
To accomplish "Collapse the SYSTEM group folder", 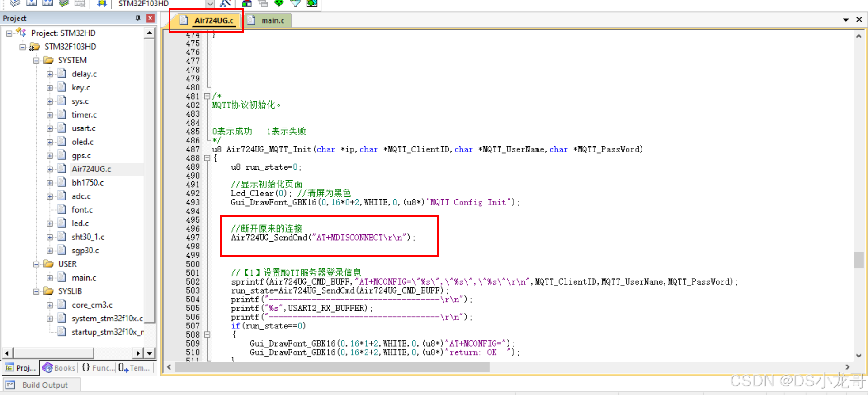I will click(x=36, y=61).
